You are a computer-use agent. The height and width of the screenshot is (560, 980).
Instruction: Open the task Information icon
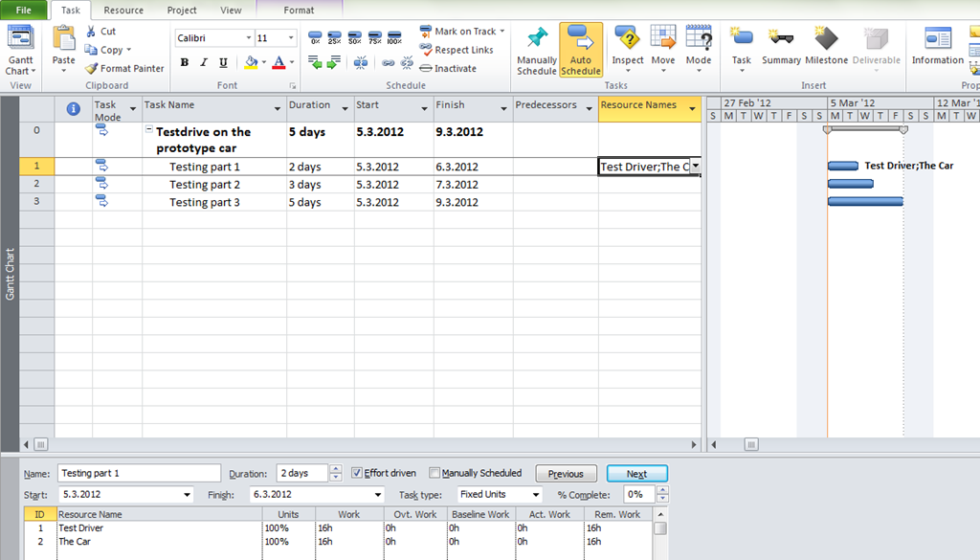[937, 39]
